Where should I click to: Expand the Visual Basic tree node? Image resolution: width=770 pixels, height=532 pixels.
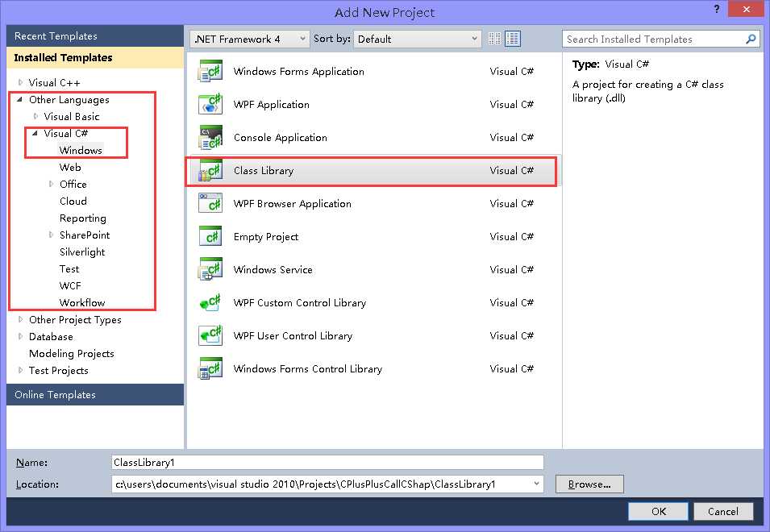pos(35,116)
